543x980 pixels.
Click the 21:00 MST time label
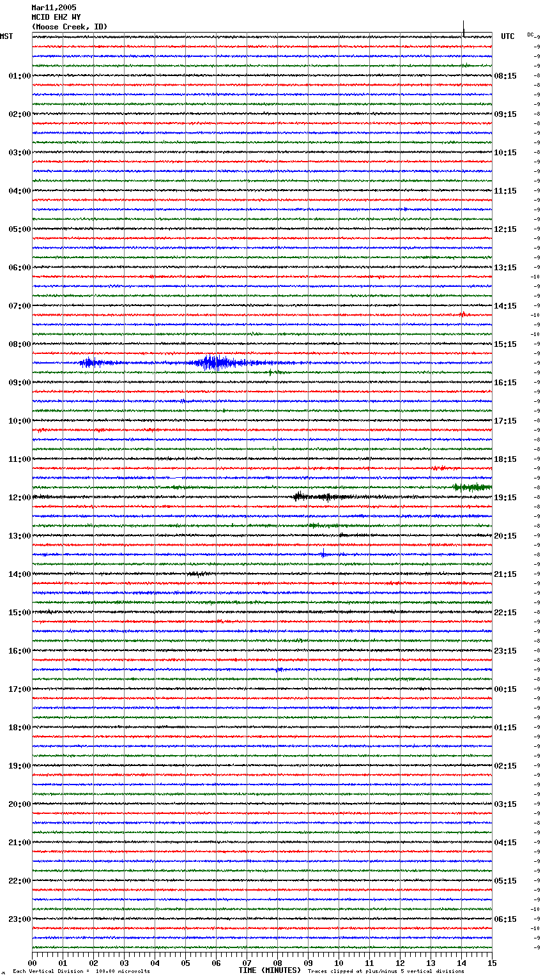[20, 843]
